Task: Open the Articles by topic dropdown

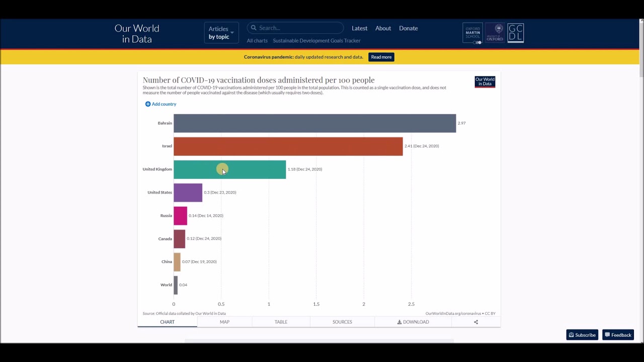Action: [x=221, y=33]
